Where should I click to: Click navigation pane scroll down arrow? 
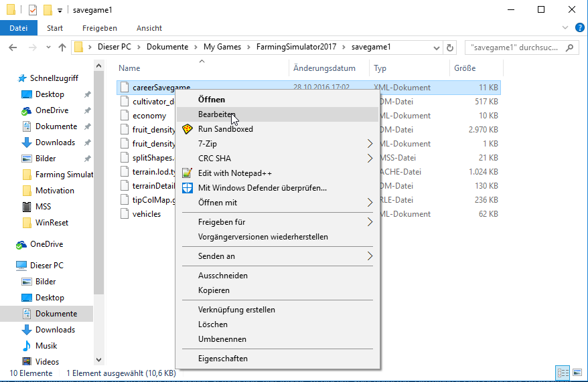(x=98, y=360)
